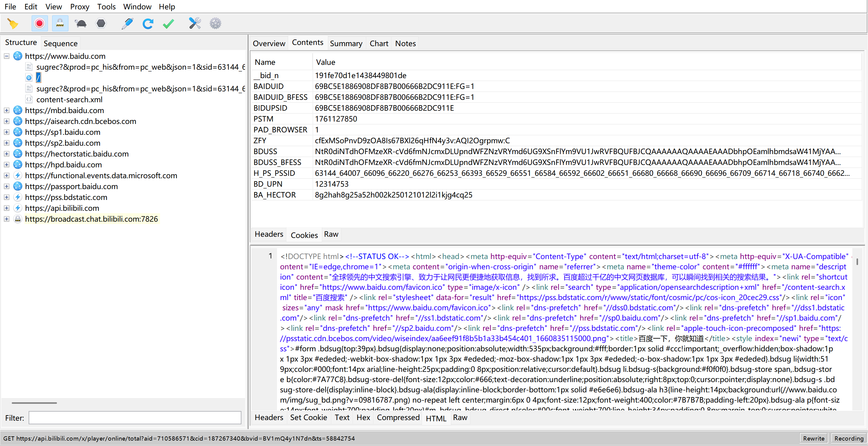868x446 pixels.
Task: Open response Hex tab
Action: click(363, 417)
